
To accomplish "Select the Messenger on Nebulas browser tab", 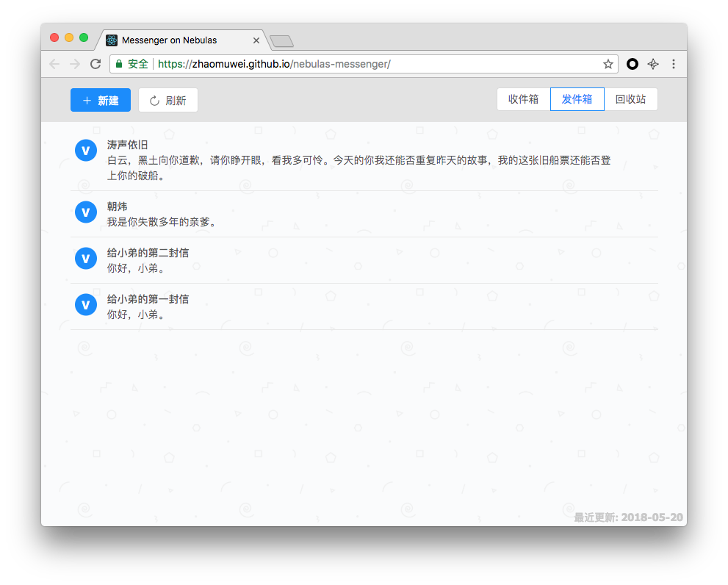I will click(x=182, y=40).
